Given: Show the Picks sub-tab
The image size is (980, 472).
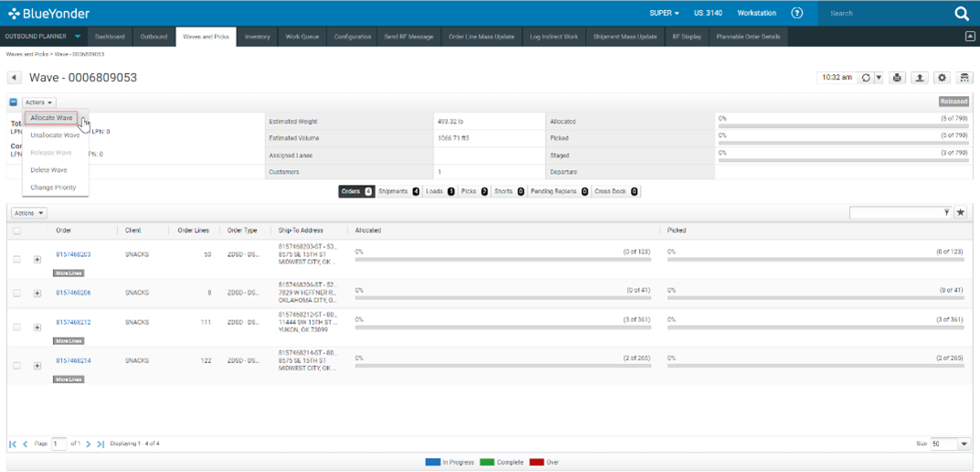Looking at the screenshot, I should click(x=474, y=191).
